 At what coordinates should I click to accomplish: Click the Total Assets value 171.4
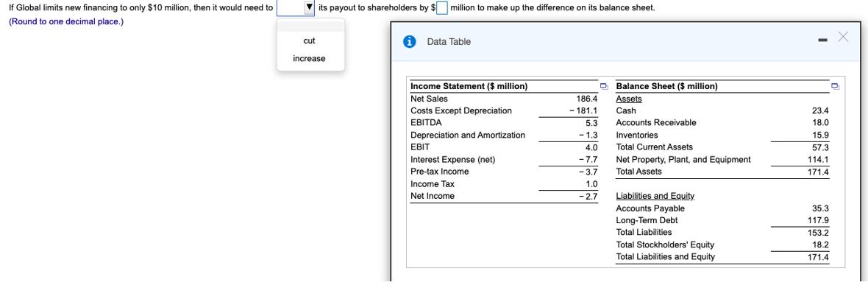coord(818,172)
